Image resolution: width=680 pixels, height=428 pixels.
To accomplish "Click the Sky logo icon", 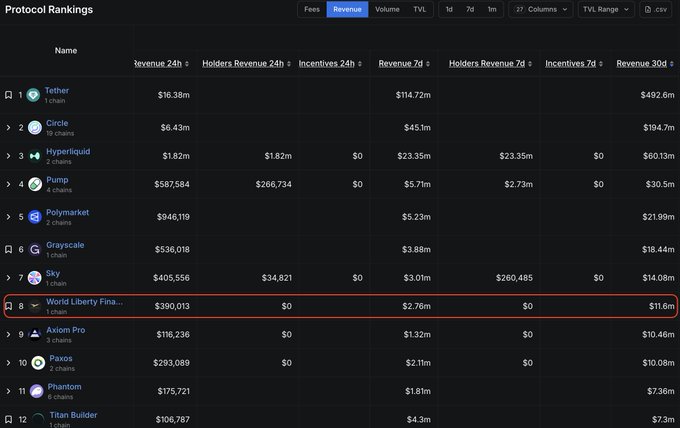I will click(35, 278).
